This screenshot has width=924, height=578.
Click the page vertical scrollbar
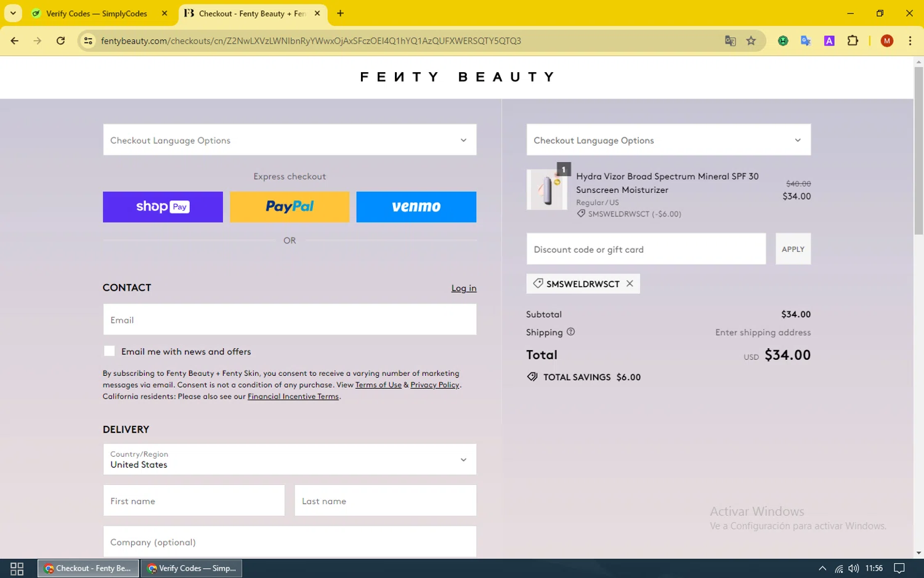click(x=918, y=151)
